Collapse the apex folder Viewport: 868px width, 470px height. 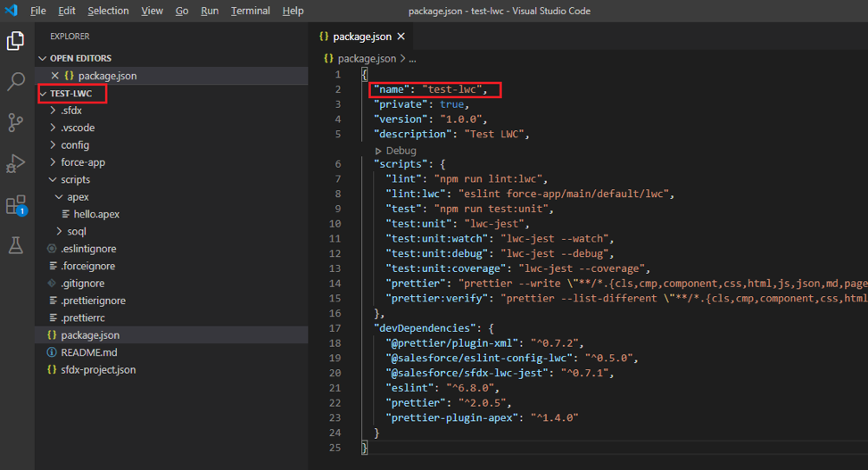(78, 196)
